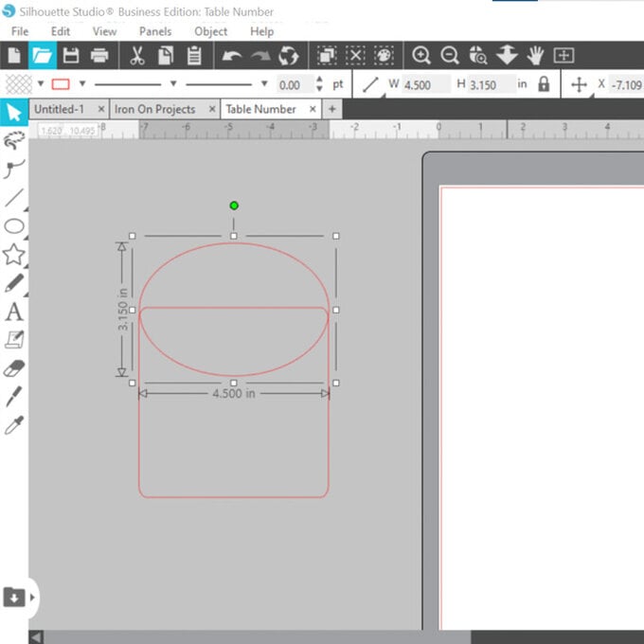This screenshot has width=644, height=644.
Task: Close the Table Number tab
Action: pyautogui.click(x=313, y=109)
